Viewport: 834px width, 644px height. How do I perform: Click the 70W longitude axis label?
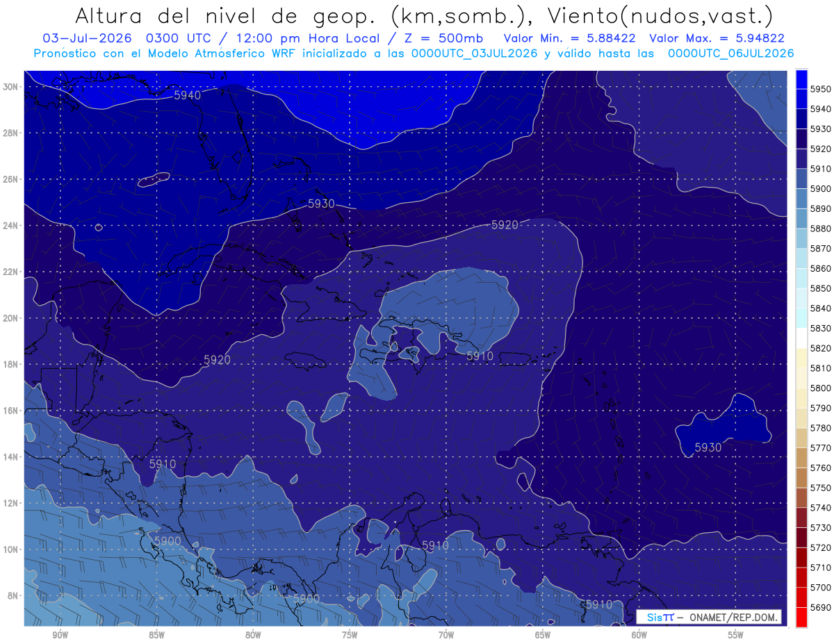[x=446, y=635]
